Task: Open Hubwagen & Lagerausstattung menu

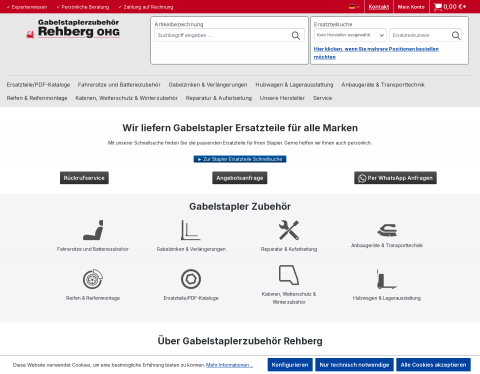Action: (x=294, y=85)
